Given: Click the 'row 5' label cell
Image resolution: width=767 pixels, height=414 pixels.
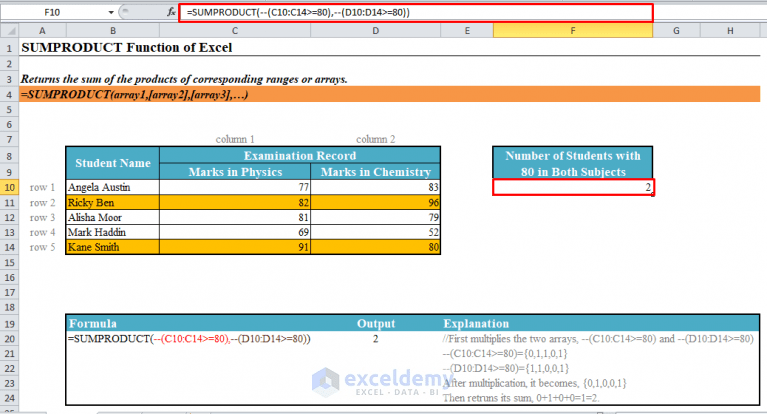Looking at the screenshot, I should click(42, 247).
